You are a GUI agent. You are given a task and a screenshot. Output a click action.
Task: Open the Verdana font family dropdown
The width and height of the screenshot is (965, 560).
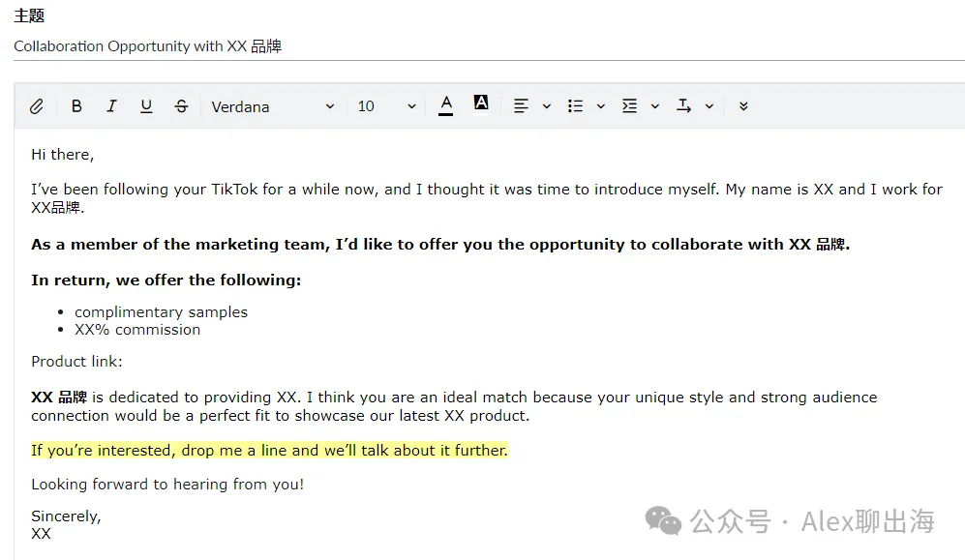pyautogui.click(x=273, y=106)
